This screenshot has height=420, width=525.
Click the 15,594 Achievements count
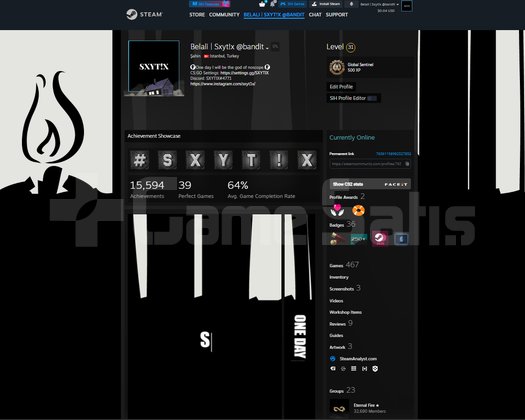[147, 189]
